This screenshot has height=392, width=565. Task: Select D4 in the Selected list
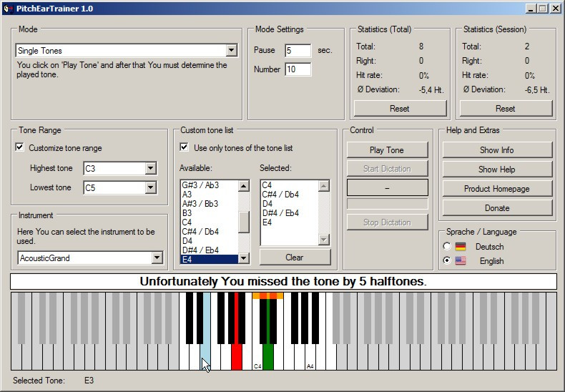tap(290, 204)
